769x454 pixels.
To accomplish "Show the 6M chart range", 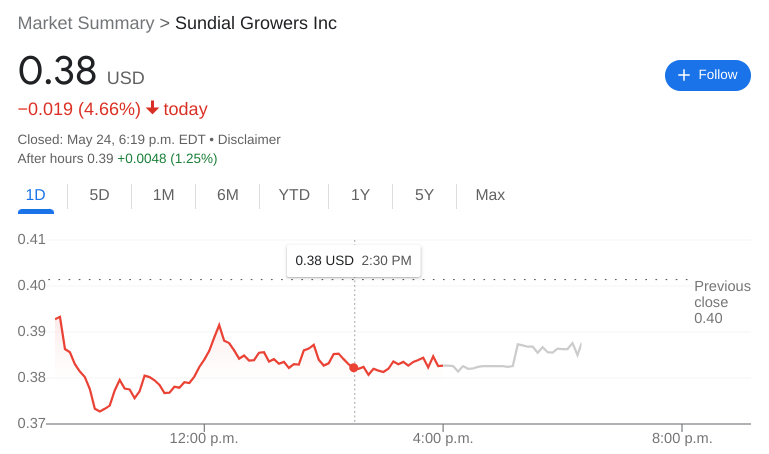I will click(x=227, y=195).
